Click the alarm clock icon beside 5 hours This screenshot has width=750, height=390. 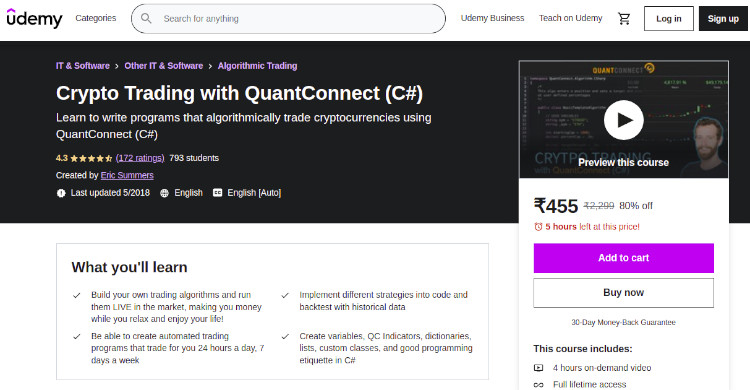[538, 227]
